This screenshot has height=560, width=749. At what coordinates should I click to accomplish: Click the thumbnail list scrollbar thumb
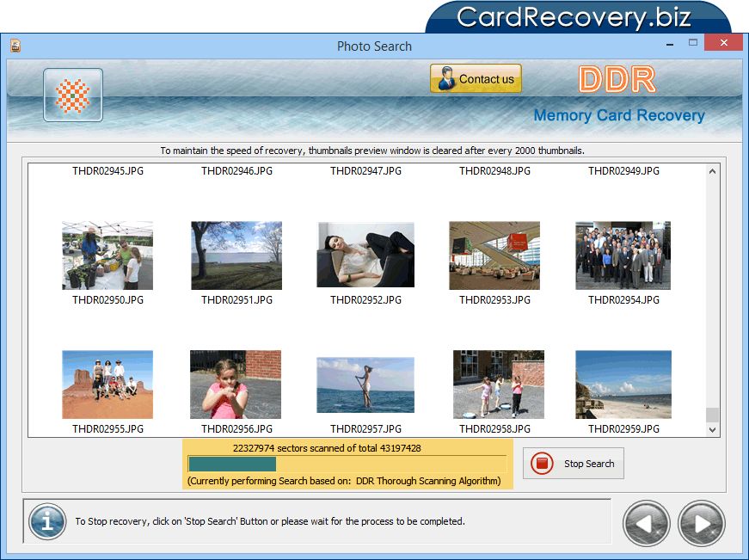click(712, 415)
